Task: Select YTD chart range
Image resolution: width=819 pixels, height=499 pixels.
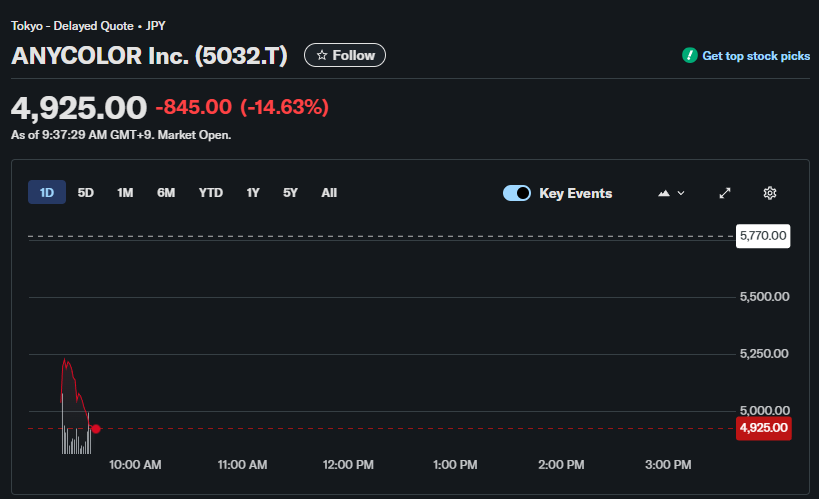Action: coord(210,193)
